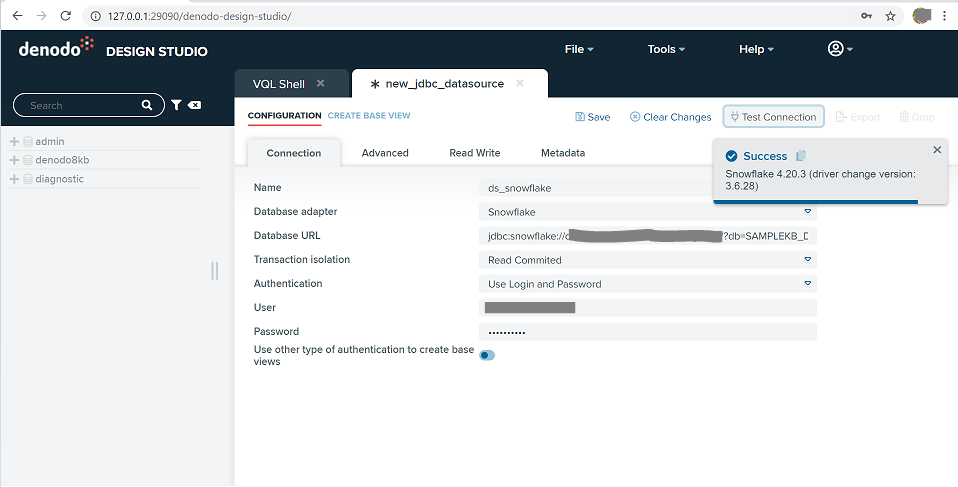Click the User input field
This screenshot has height=487, width=958.
(648, 307)
